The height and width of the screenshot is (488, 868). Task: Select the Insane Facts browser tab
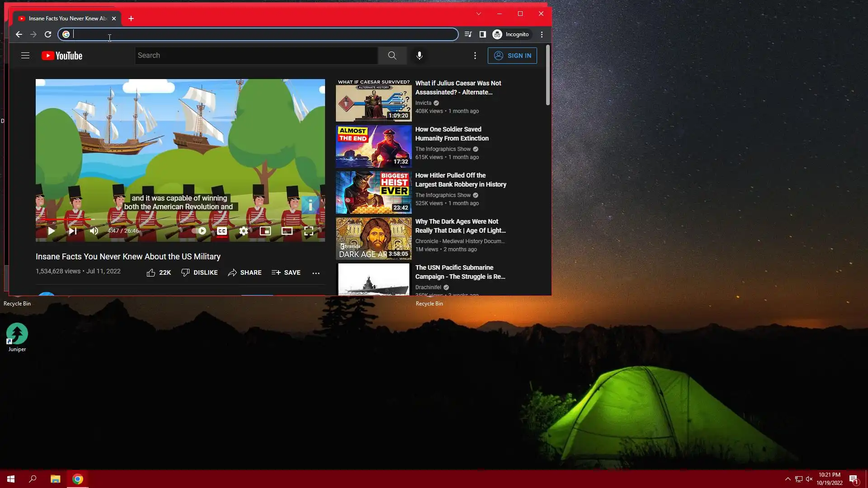pyautogui.click(x=63, y=19)
